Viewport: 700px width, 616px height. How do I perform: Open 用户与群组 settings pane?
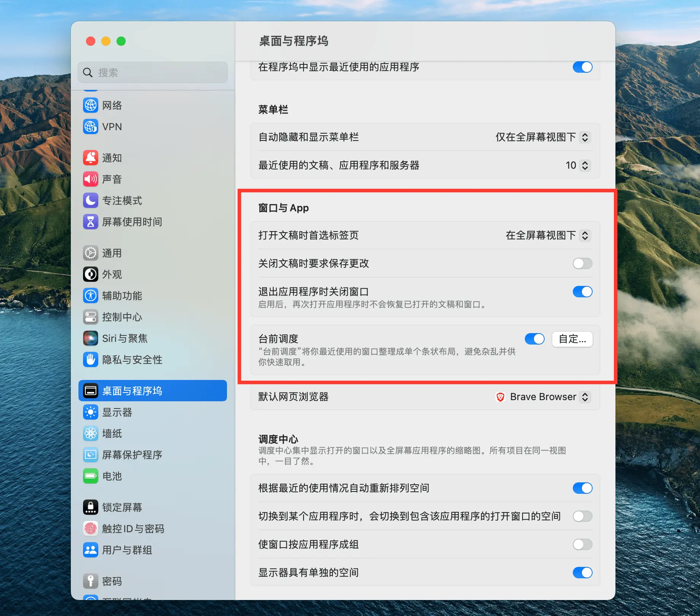click(153, 550)
